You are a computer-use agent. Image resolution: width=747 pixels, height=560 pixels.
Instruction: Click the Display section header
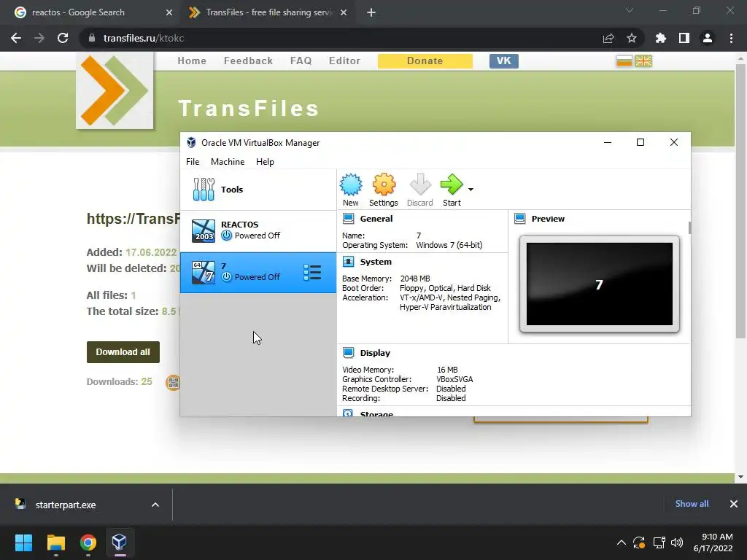click(x=375, y=353)
